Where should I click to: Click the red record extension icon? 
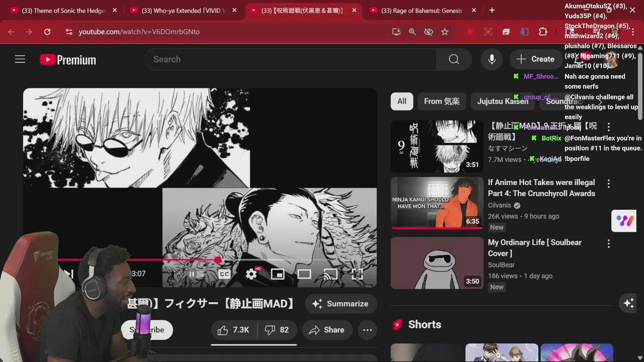[470, 32]
